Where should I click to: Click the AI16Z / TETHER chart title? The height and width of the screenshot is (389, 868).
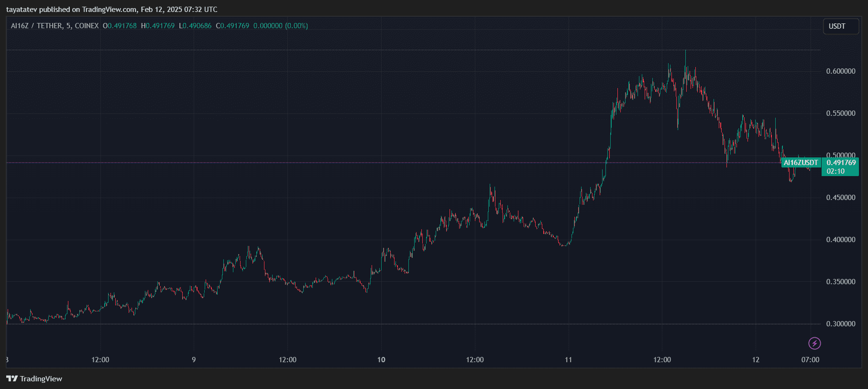pos(55,26)
